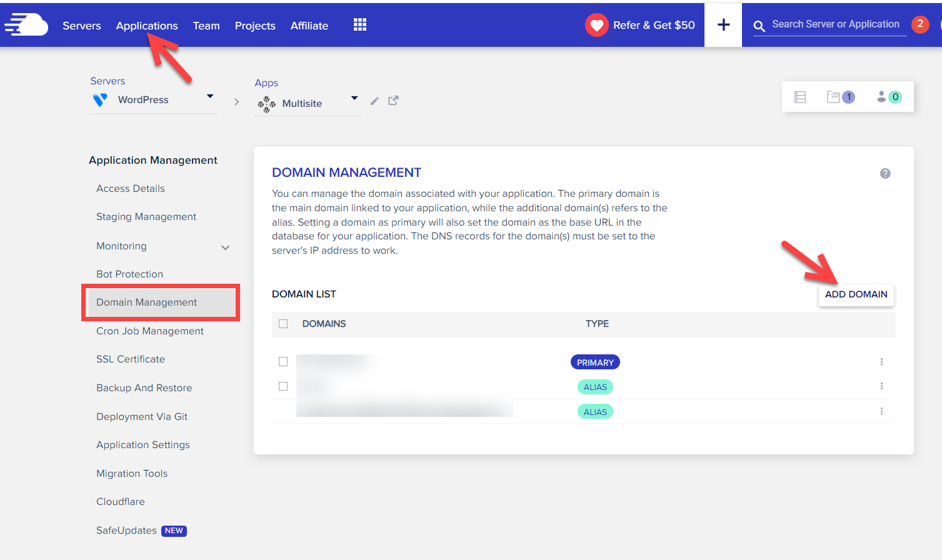Click the Multisite app icon
The width and height of the screenshot is (942, 560).
point(267,104)
